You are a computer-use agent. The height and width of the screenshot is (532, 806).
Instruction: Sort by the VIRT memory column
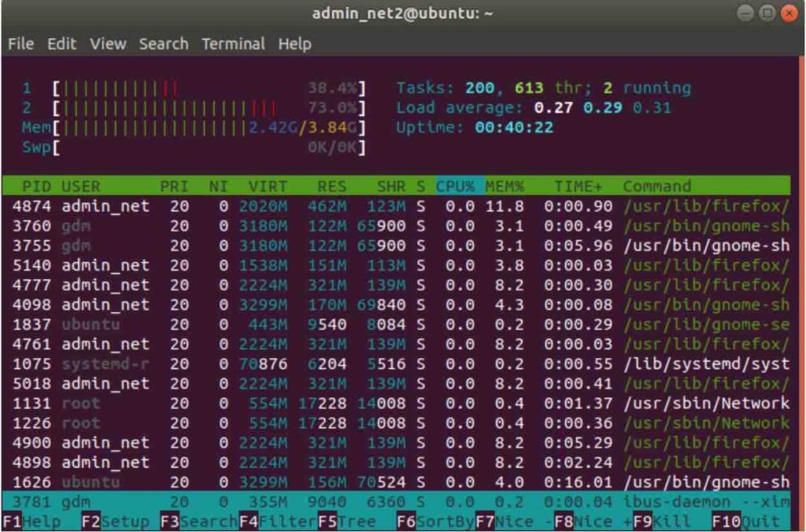(x=267, y=187)
